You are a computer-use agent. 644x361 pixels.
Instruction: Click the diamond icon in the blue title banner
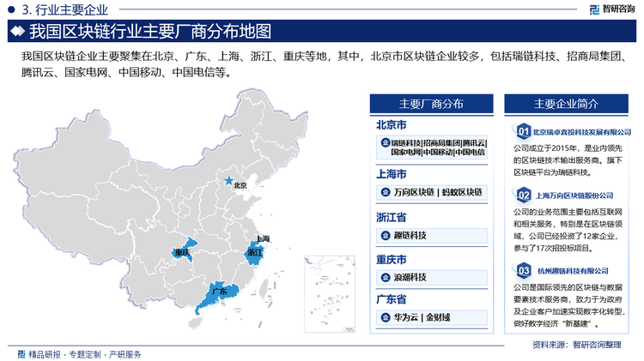coord(18,31)
